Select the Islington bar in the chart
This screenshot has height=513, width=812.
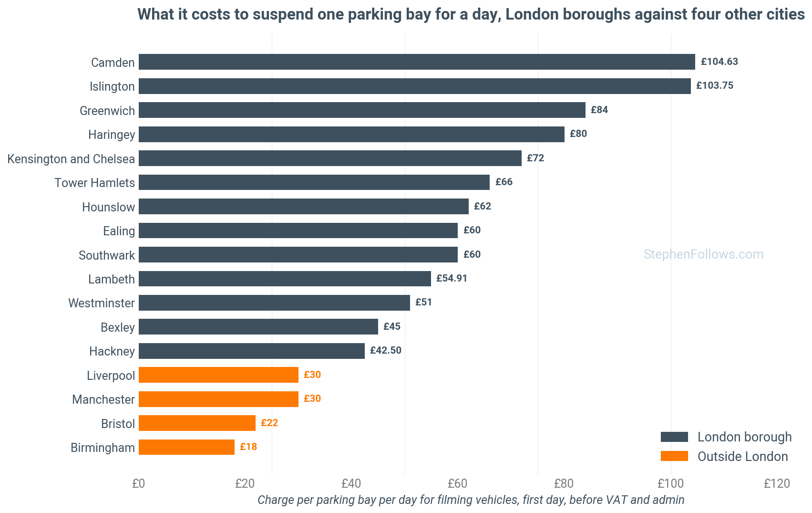[x=415, y=86]
